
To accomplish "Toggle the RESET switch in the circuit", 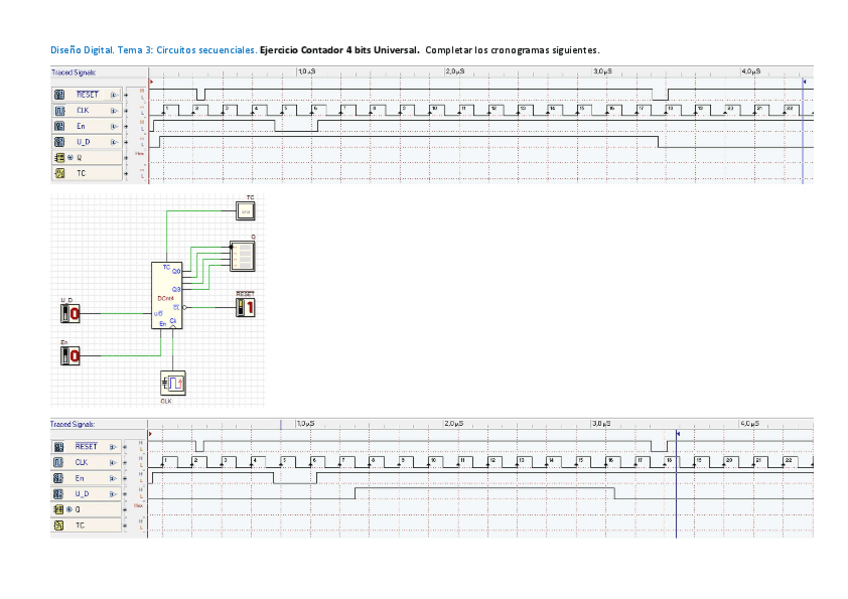I will click(x=245, y=307).
